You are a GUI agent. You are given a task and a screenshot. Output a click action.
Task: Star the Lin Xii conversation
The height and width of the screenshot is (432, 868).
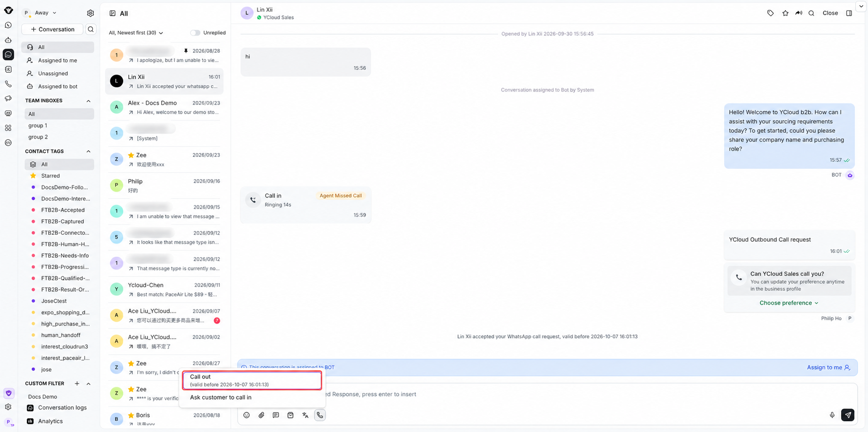click(785, 13)
